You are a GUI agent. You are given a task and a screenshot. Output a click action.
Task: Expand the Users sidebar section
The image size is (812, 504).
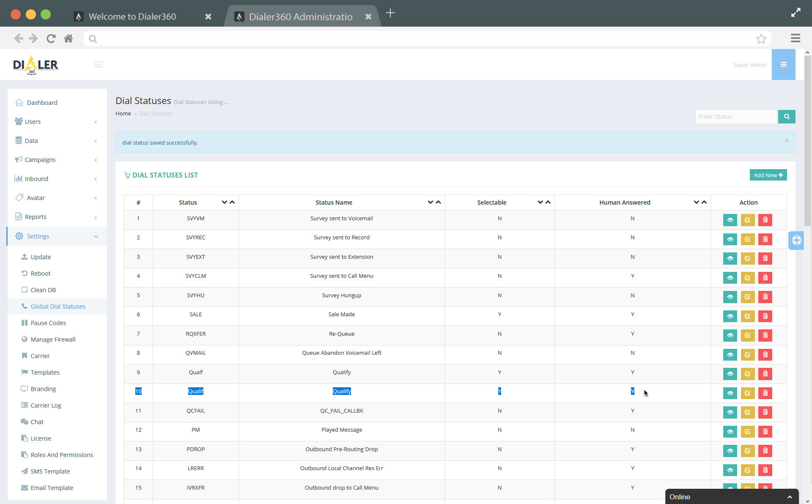pos(33,121)
